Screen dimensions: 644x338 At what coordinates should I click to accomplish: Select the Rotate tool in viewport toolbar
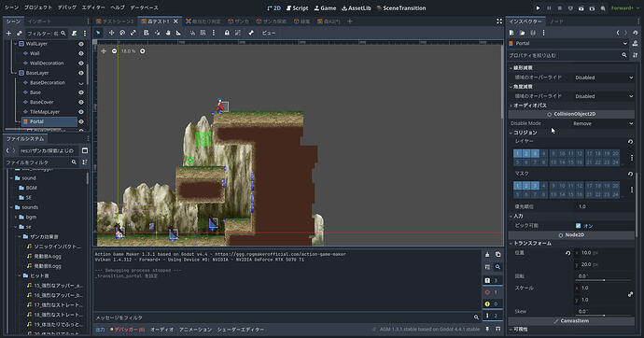pos(122,33)
